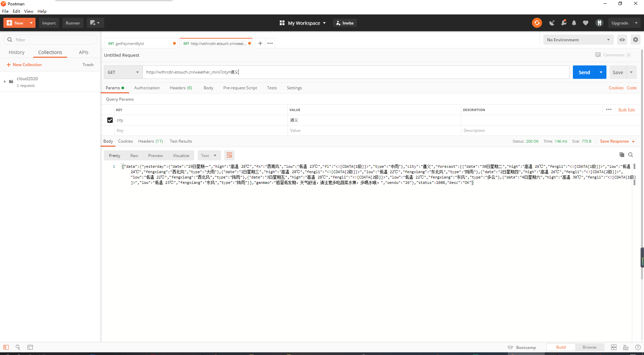
Task: Open the New button dropdown arrow
Action: coord(31,23)
